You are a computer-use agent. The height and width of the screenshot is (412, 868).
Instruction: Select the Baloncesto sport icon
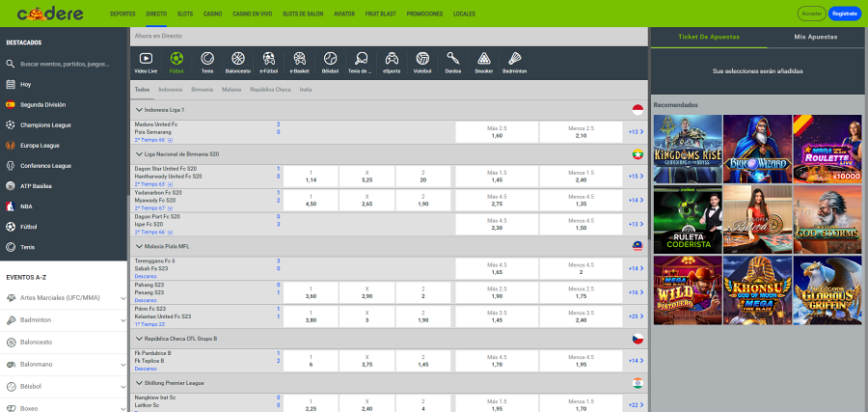238,63
